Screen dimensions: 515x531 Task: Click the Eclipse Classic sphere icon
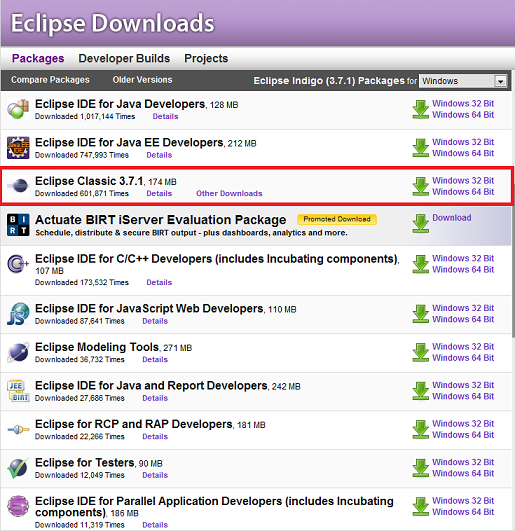[x=18, y=186]
